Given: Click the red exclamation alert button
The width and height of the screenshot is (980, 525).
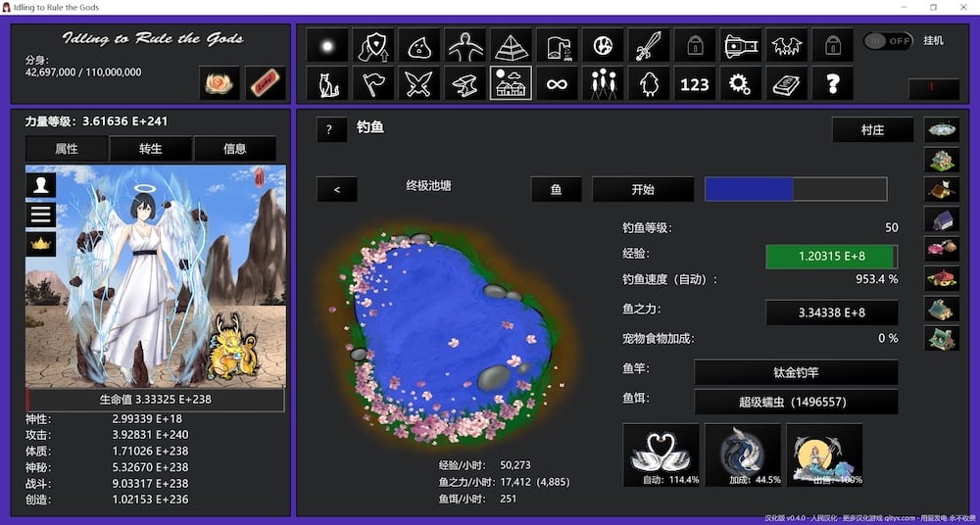Looking at the screenshot, I should click(934, 89).
